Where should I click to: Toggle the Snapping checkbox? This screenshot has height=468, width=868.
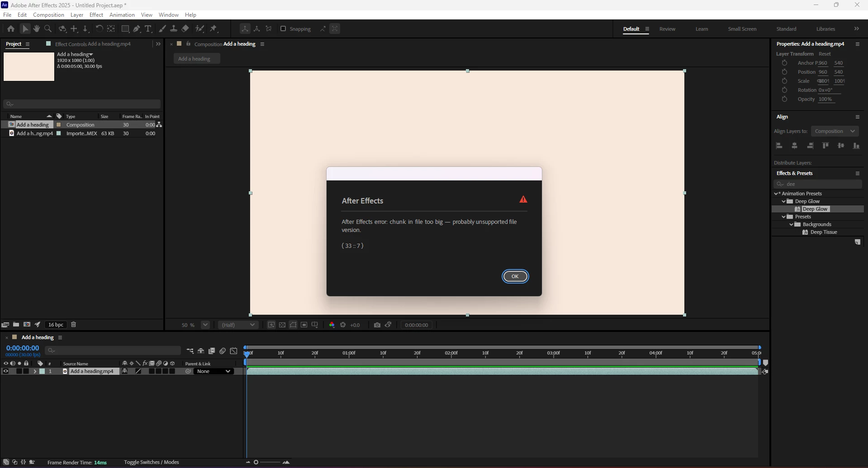click(283, 29)
